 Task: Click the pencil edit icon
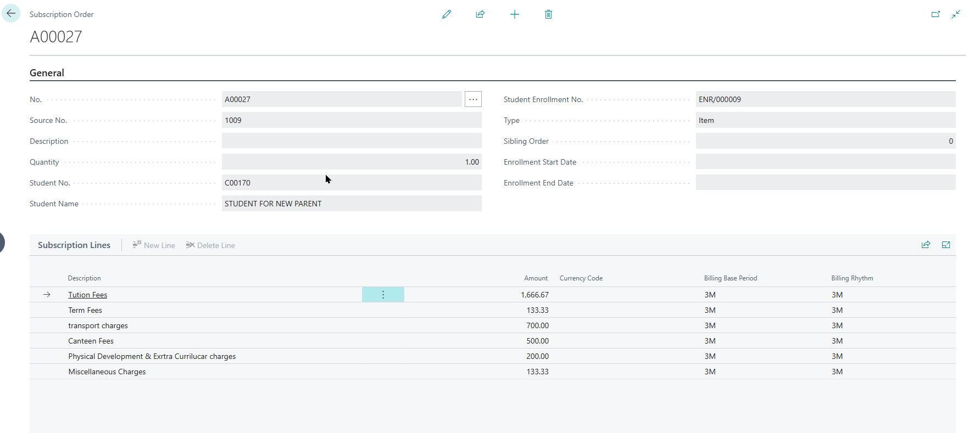pos(447,14)
